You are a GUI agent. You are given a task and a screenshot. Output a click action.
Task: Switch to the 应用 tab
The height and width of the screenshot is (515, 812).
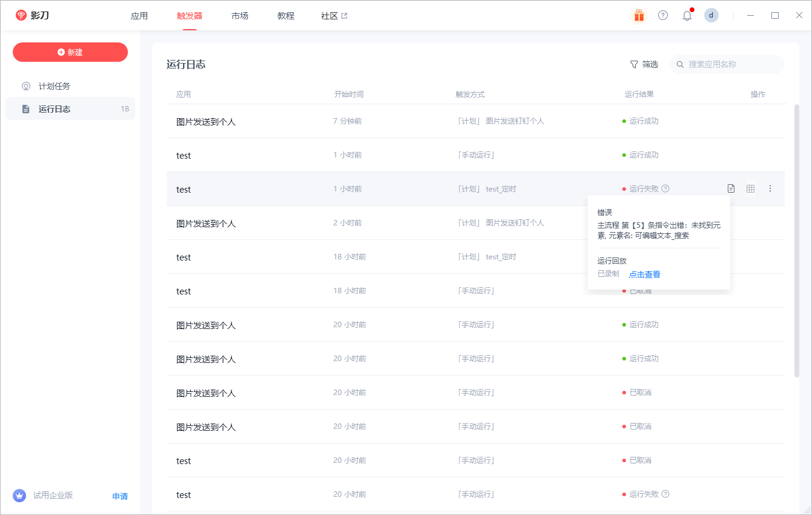click(x=139, y=16)
